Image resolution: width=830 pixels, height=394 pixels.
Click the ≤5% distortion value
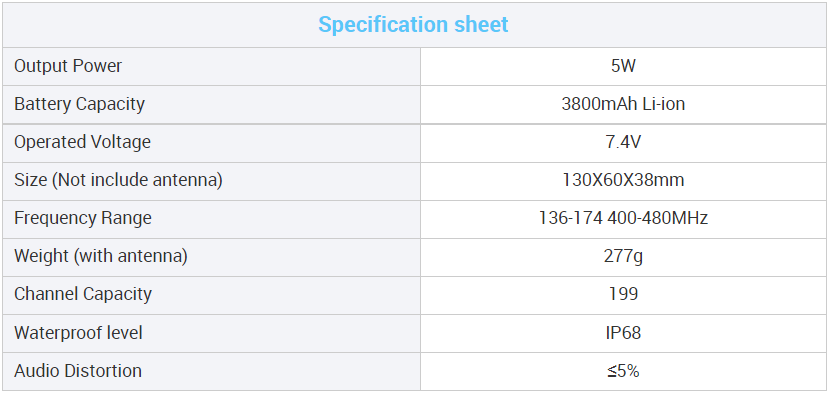click(623, 371)
